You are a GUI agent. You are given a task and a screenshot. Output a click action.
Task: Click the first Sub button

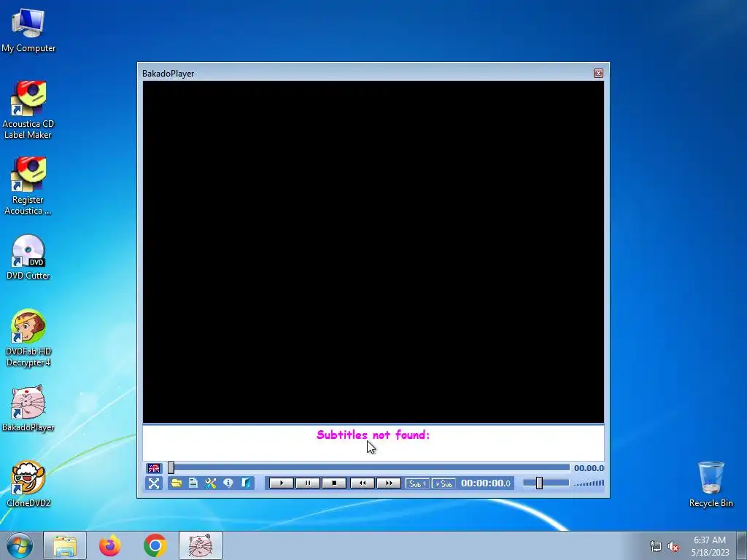[x=417, y=484]
